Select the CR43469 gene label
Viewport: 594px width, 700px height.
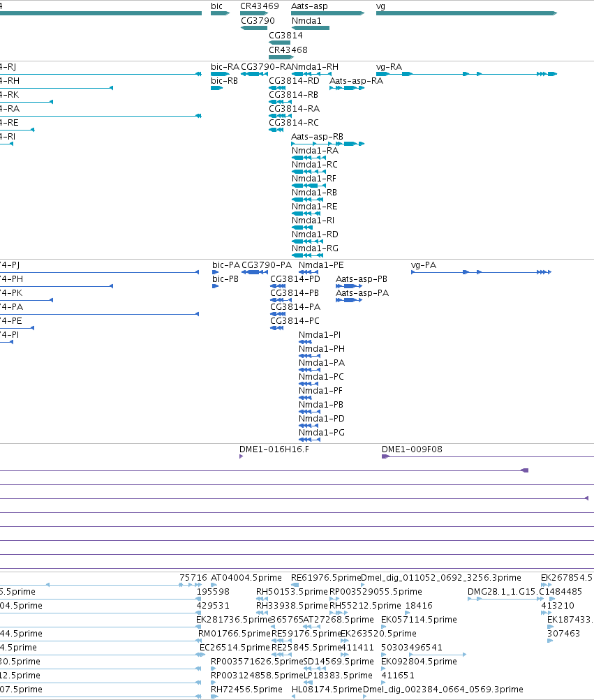click(x=260, y=6)
